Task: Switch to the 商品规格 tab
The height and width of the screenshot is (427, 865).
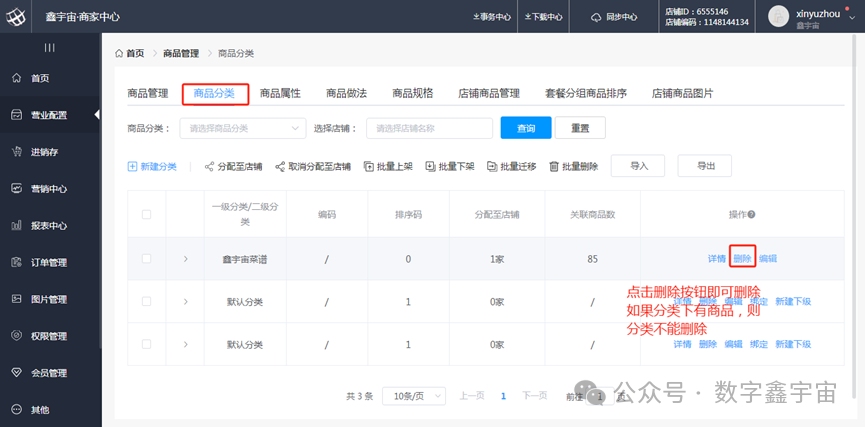Action: pyautogui.click(x=413, y=93)
